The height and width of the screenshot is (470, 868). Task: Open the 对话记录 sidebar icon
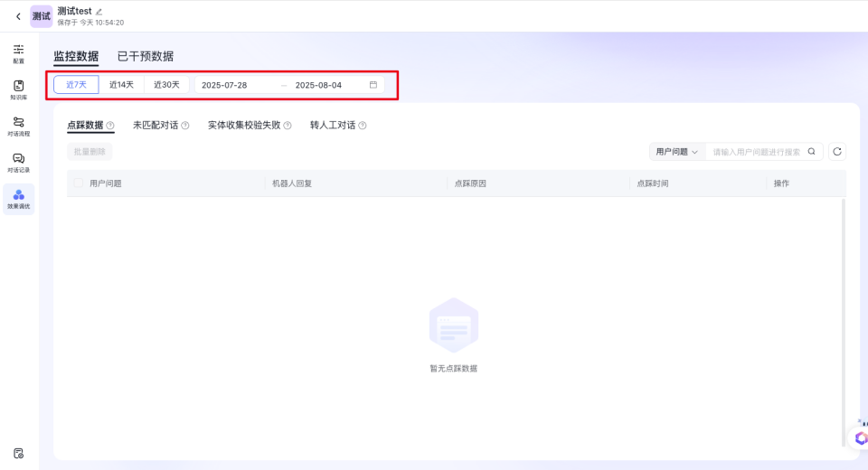coord(19,160)
